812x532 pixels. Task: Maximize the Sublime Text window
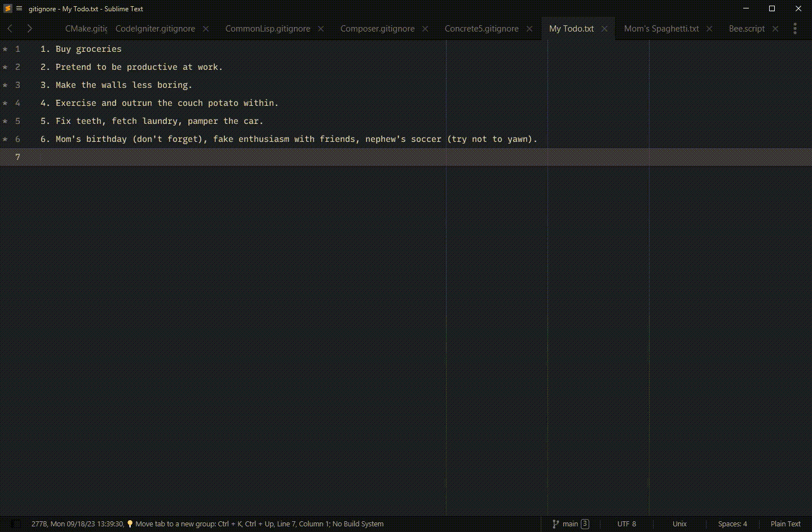pyautogui.click(x=772, y=8)
